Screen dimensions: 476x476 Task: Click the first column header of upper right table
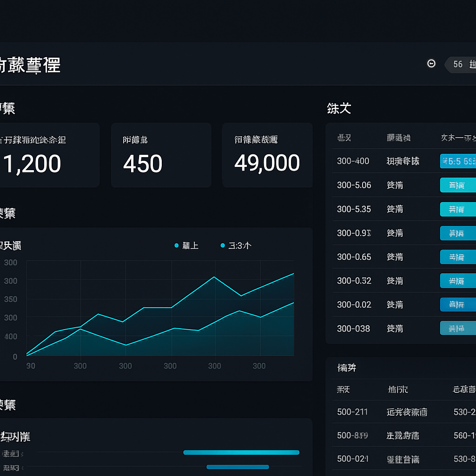344,138
